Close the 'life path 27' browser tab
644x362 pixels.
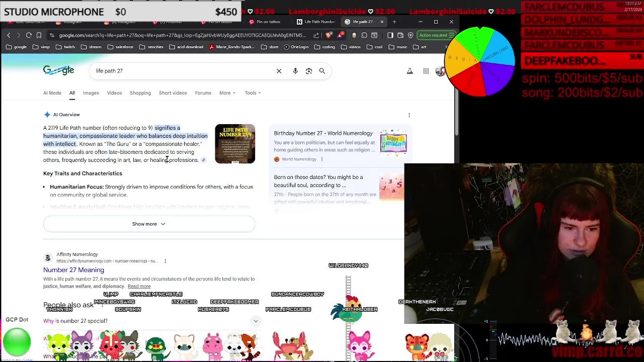(381, 22)
